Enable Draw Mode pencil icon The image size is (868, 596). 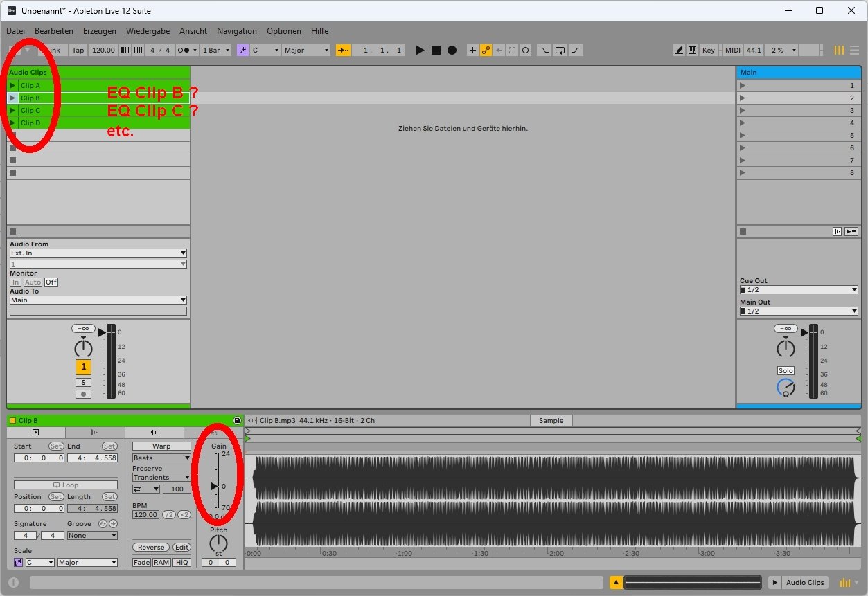(680, 51)
